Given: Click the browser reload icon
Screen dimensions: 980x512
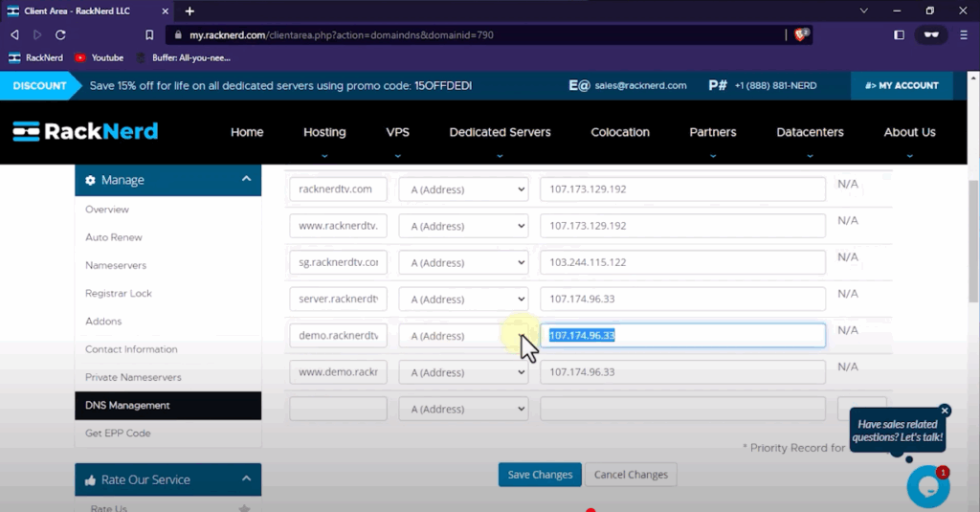Looking at the screenshot, I should point(60,34).
